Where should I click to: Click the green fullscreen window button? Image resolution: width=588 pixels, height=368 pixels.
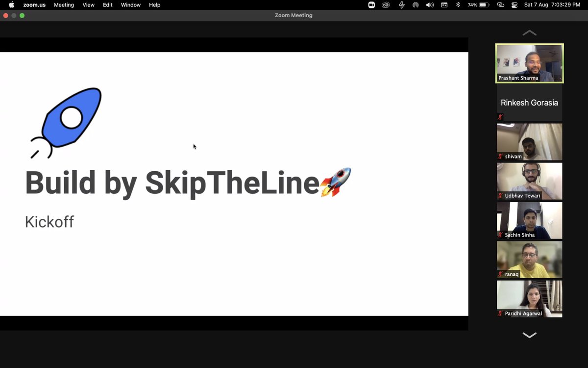coord(22,15)
